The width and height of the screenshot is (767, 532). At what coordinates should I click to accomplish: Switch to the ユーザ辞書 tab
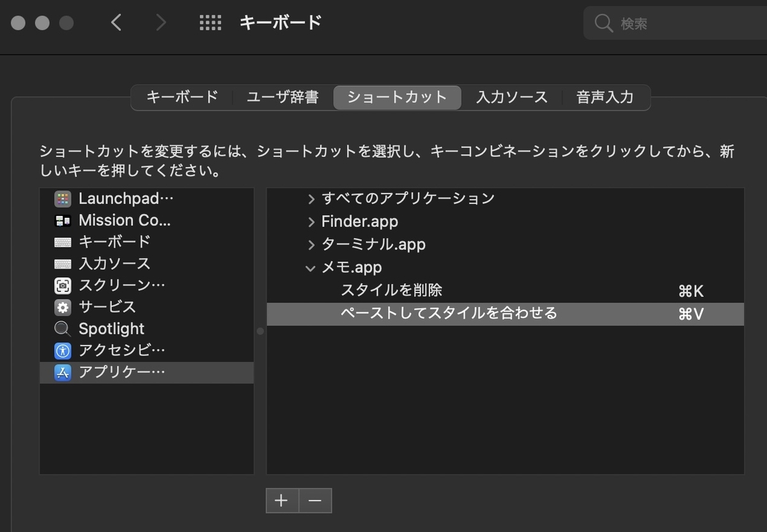tap(282, 97)
